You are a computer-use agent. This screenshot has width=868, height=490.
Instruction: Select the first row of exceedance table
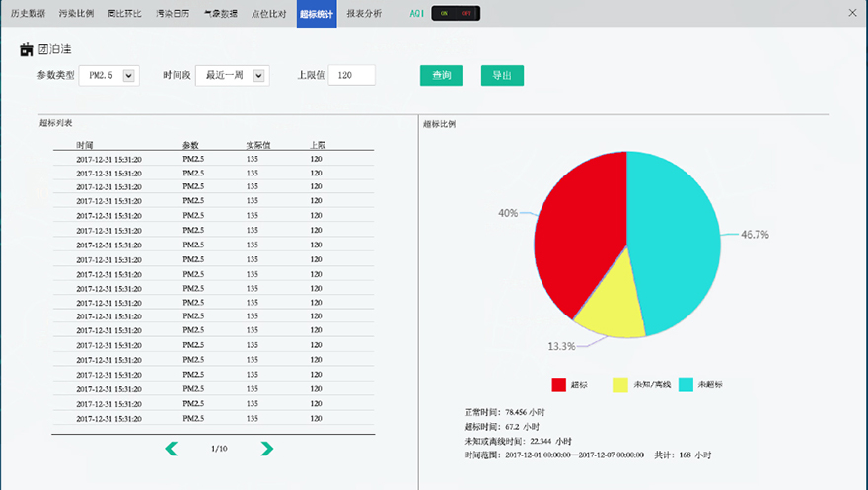click(212, 159)
